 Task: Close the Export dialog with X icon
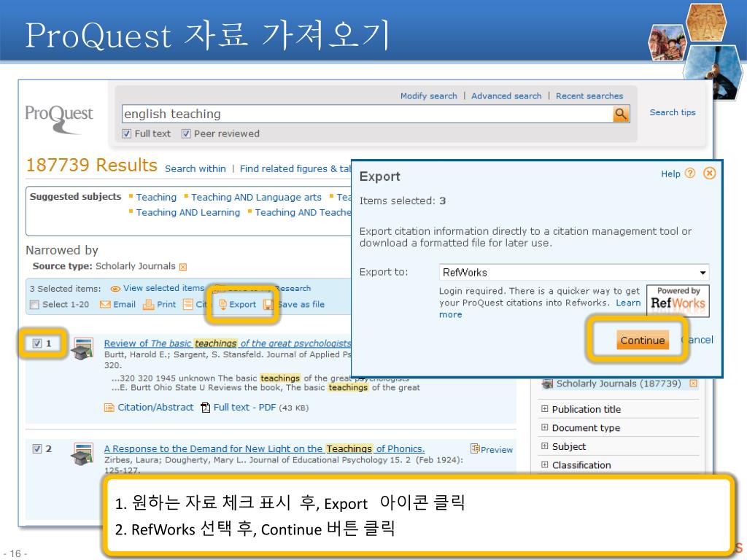coord(709,174)
